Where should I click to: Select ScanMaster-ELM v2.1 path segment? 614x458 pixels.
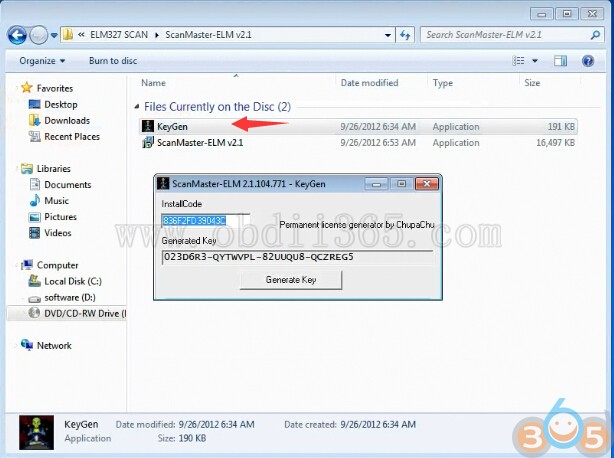[x=208, y=34]
